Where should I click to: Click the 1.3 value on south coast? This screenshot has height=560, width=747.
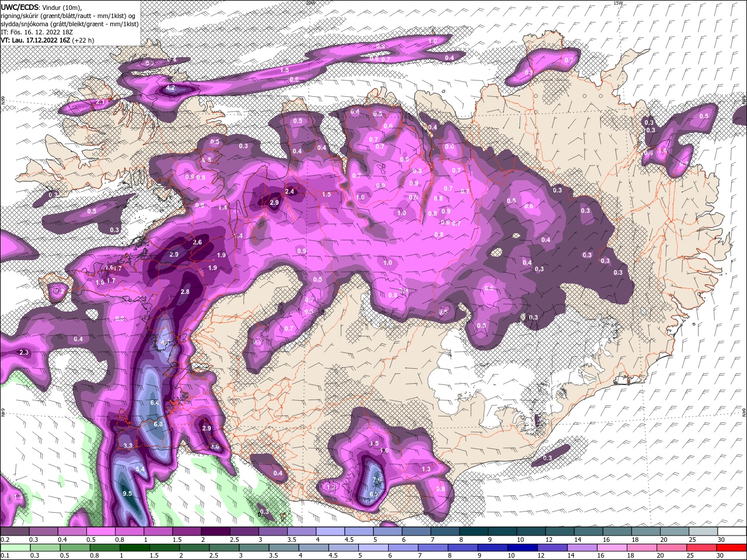(426, 469)
